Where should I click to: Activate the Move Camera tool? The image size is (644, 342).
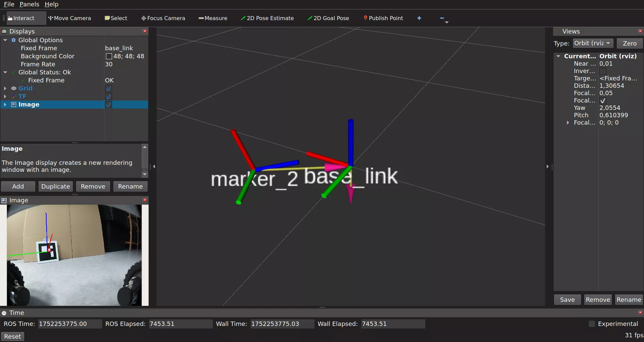coord(69,18)
